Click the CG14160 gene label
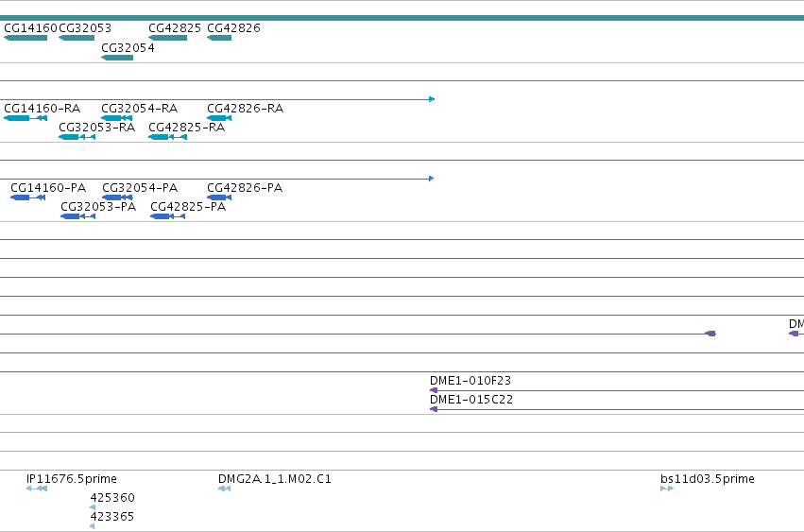The height and width of the screenshot is (532, 804). tap(30, 28)
